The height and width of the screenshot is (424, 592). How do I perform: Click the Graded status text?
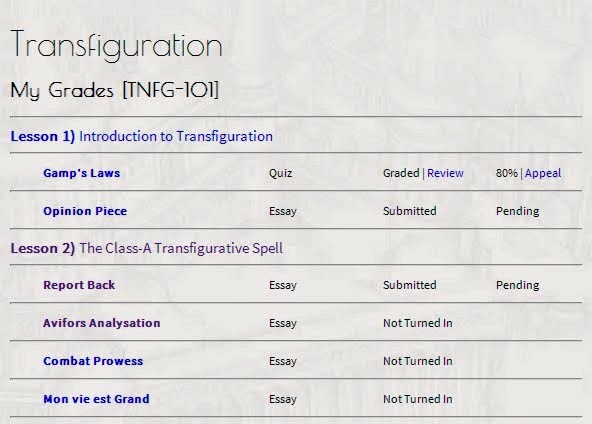(x=401, y=173)
